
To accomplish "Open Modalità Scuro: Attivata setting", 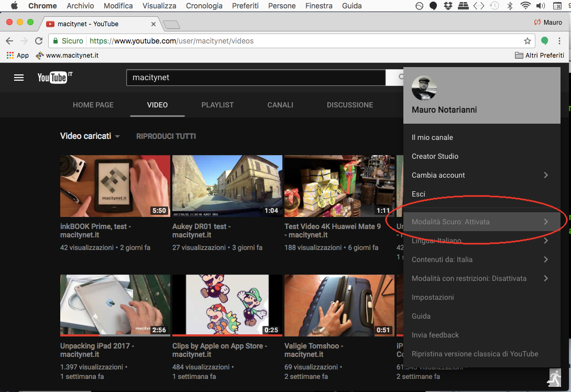I will [482, 222].
